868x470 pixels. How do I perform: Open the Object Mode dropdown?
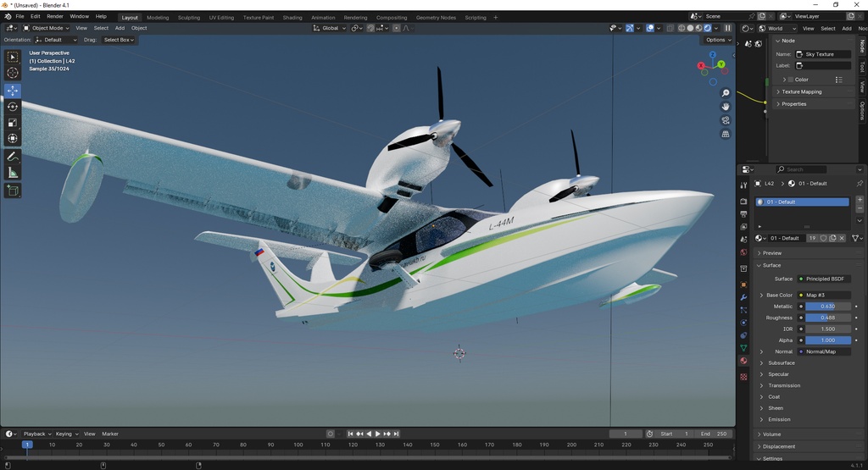tap(46, 28)
